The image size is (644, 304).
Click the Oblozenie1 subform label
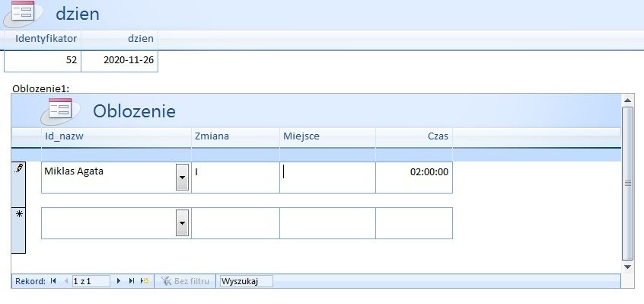(41, 88)
